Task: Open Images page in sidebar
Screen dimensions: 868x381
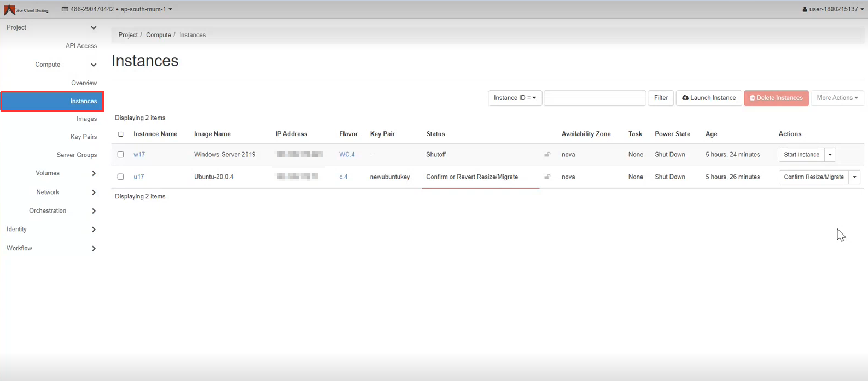Action: [x=86, y=119]
